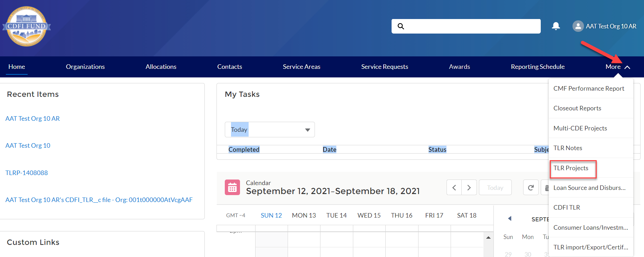Open AAT Test Org 10 recent link

pyautogui.click(x=28, y=146)
